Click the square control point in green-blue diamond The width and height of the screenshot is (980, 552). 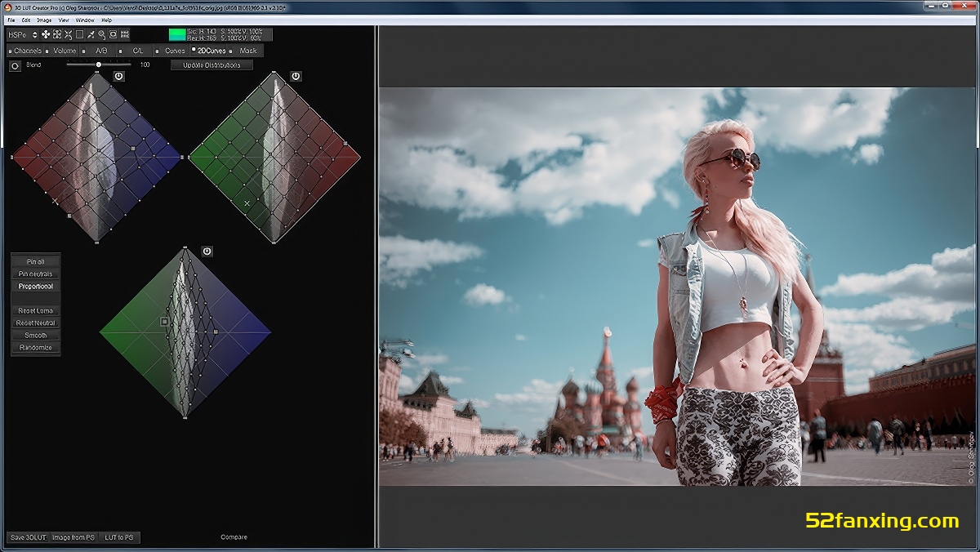tap(164, 322)
